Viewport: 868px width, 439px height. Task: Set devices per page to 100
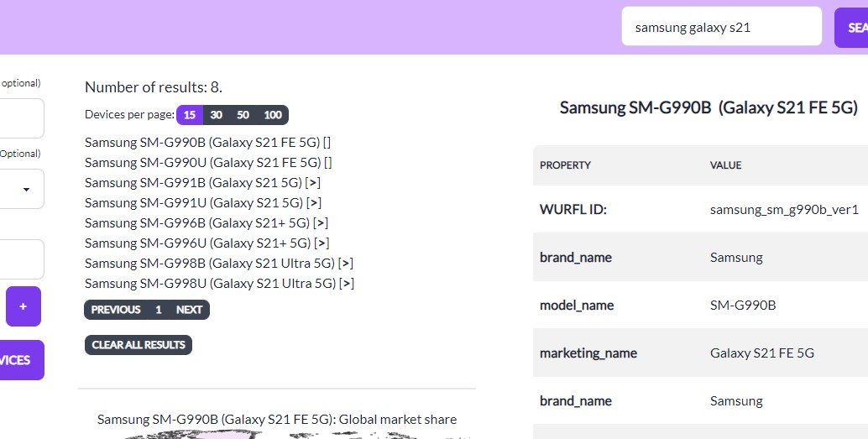[272, 115]
